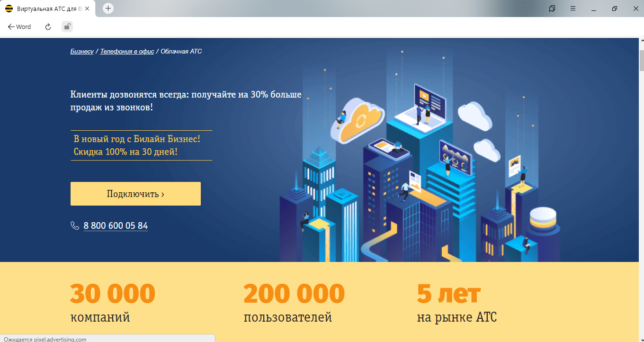
Task: Click the Beeline favicon on the browser tab
Action: tap(9, 9)
